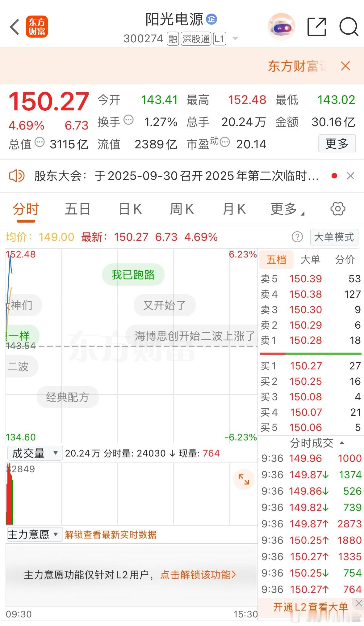
Task: Tap the share export icon
Action: (317, 27)
